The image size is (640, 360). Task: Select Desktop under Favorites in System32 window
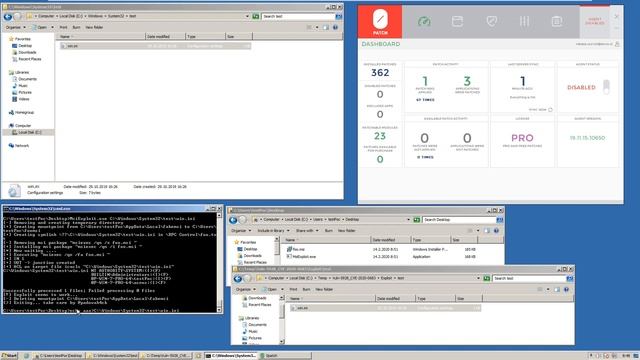[x=25, y=46]
